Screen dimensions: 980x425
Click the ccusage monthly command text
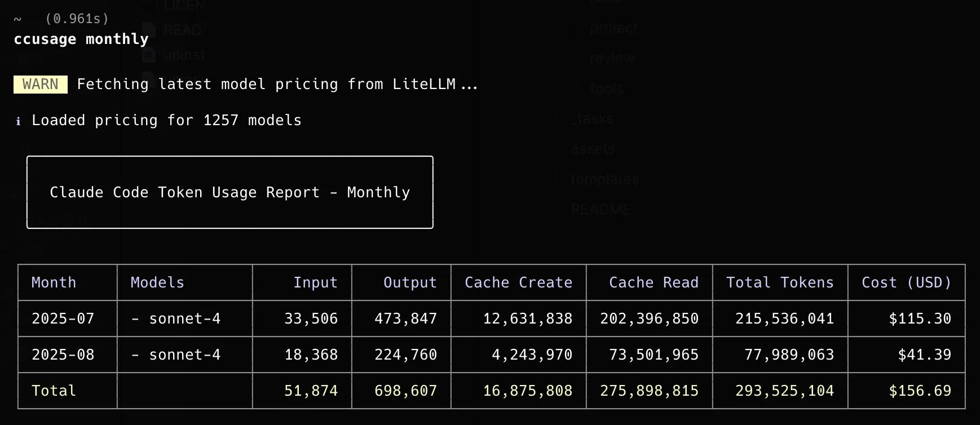click(x=81, y=39)
